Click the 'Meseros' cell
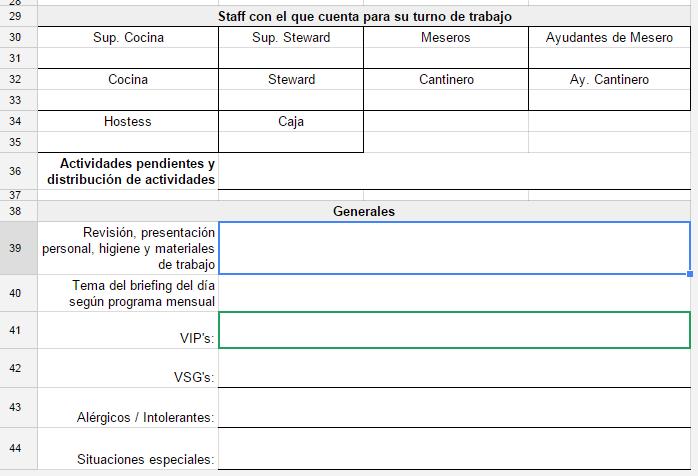Screen dimensions: 698x476 tap(446, 38)
